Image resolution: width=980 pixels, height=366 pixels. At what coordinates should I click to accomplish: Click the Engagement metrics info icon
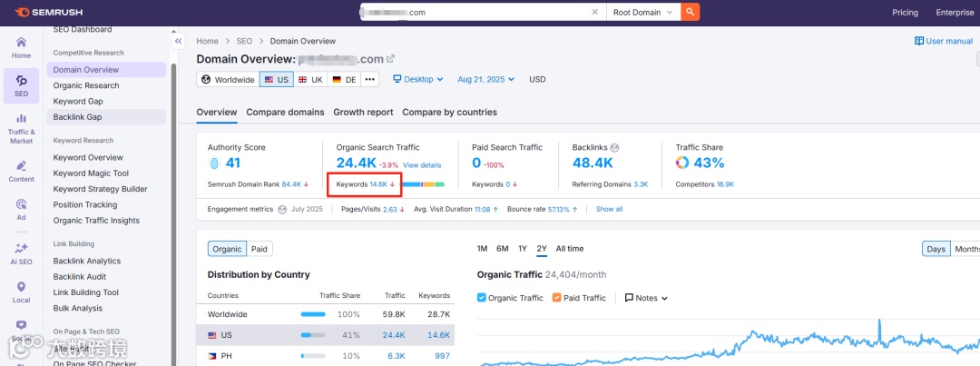tap(282, 209)
